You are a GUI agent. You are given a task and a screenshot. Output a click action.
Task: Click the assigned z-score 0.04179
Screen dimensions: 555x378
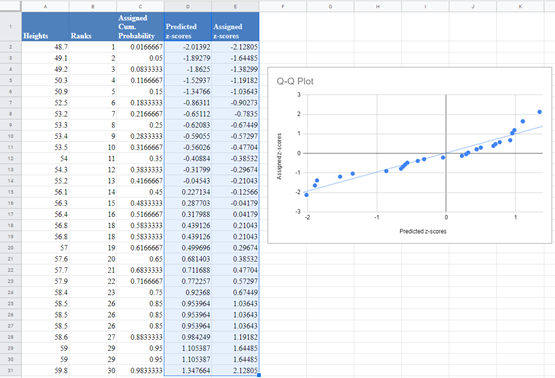[x=235, y=214]
